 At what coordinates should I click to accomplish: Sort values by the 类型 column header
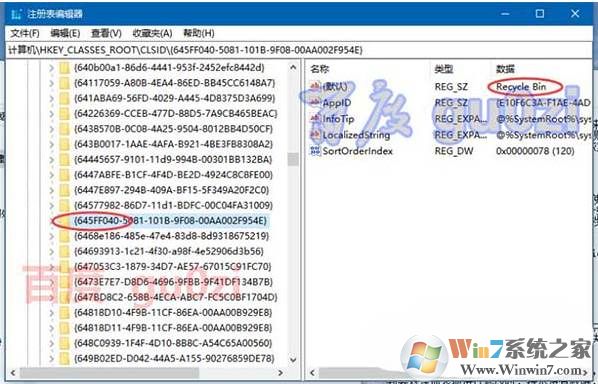[x=444, y=69]
